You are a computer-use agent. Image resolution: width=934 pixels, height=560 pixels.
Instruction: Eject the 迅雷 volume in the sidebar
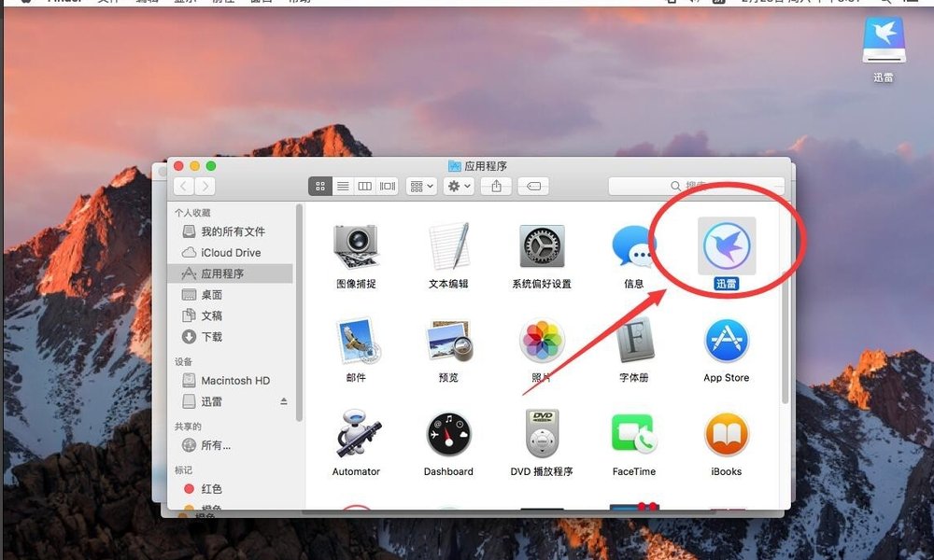pos(282,401)
